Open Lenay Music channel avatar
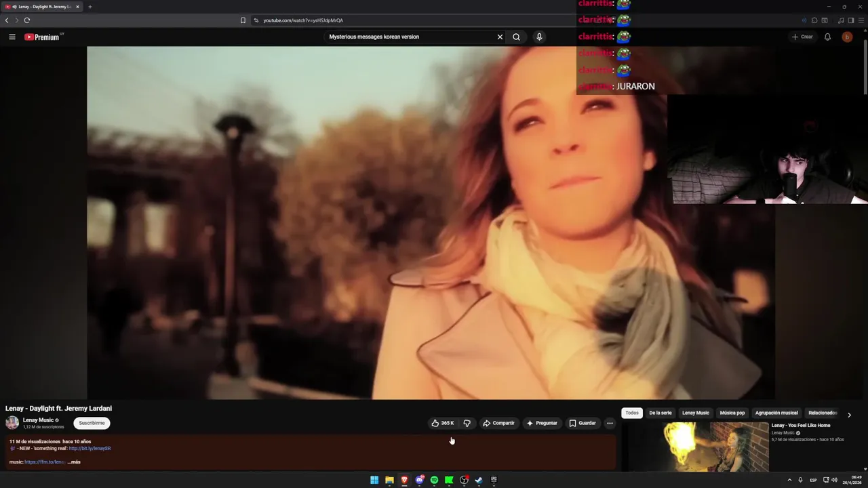 (12, 423)
